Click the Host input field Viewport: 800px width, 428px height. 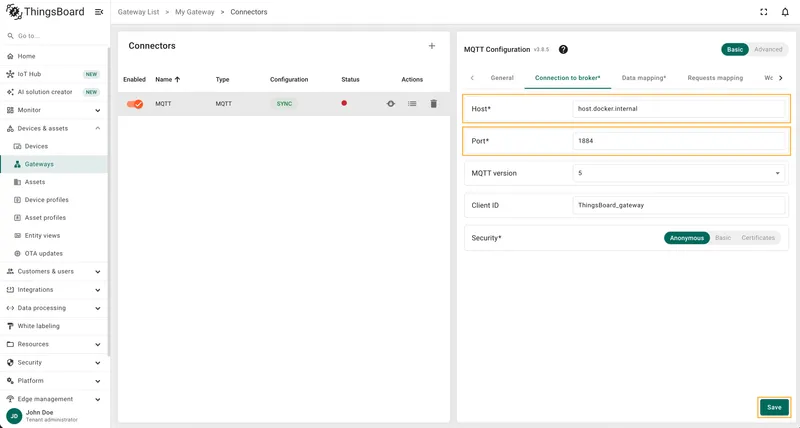pyautogui.click(x=679, y=109)
